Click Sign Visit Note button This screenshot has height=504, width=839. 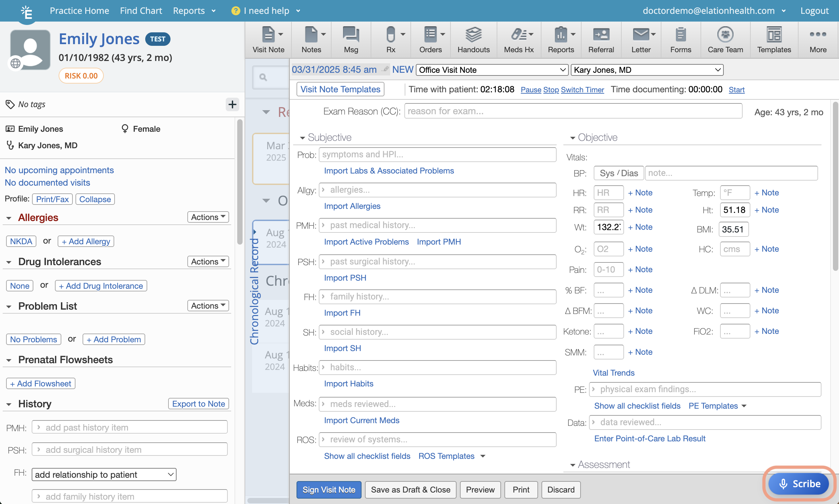pyautogui.click(x=329, y=490)
